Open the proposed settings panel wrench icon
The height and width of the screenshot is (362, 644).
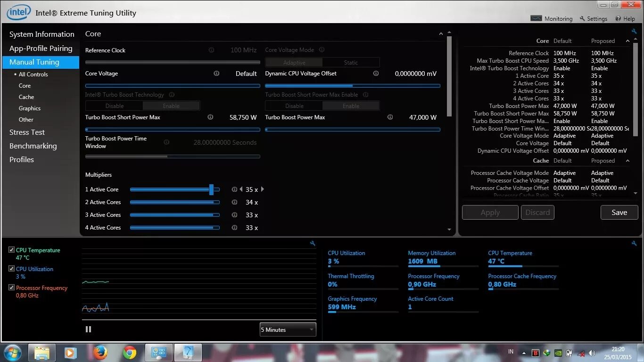[x=634, y=32]
